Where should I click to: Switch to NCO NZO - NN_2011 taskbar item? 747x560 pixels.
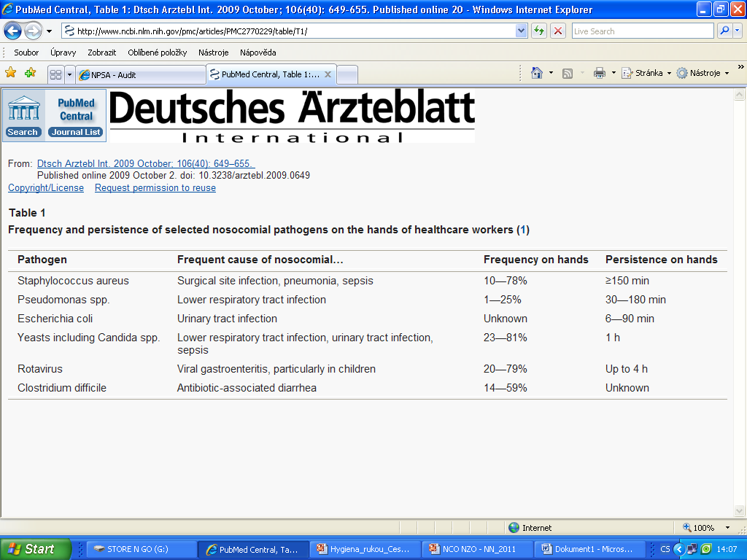(x=477, y=549)
